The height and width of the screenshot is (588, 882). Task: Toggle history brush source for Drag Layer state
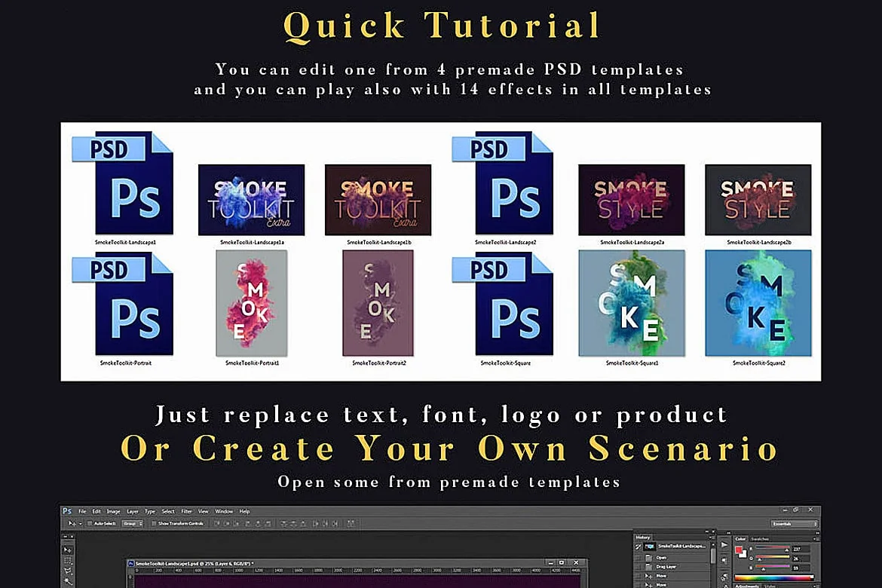point(638,567)
